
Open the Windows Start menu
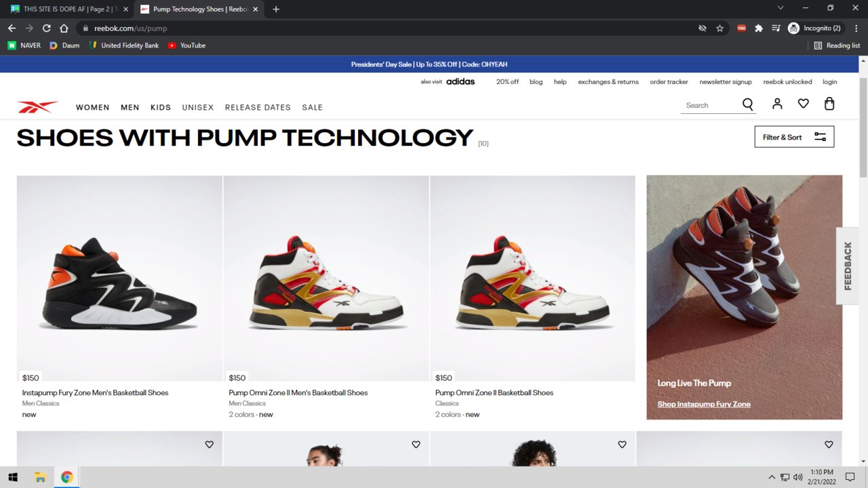pos(13,477)
